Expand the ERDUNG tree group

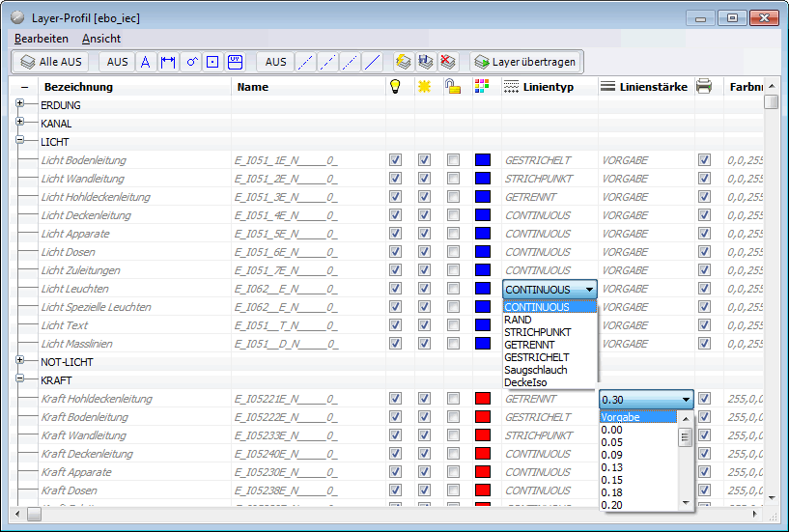click(x=20, y=105)
